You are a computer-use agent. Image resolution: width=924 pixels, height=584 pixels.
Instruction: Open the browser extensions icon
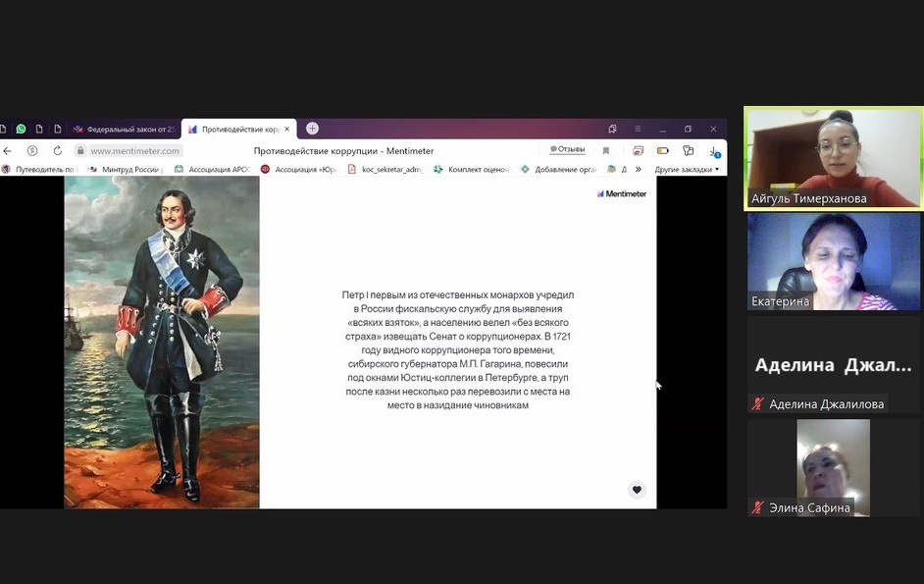pyautogui.click(x=688, y=151)
